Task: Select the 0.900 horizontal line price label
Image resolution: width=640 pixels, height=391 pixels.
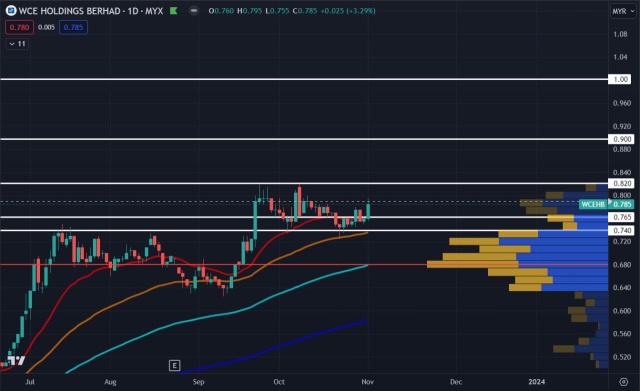Action: (621, 139)
